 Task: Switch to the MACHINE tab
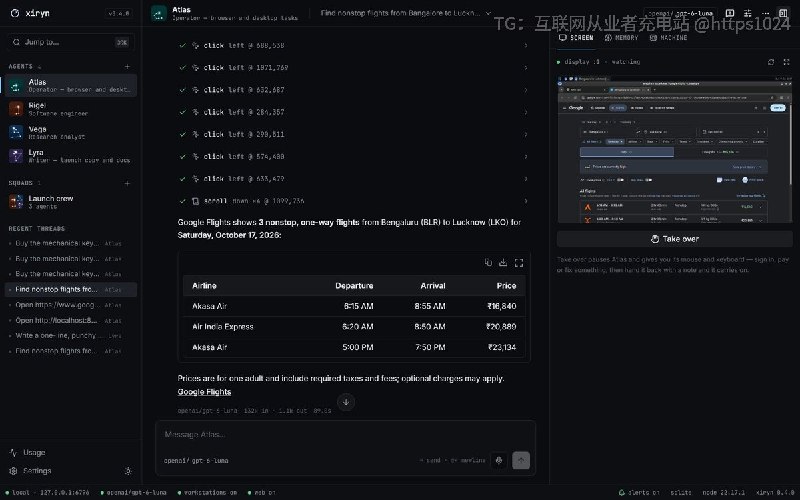(668, 38)
